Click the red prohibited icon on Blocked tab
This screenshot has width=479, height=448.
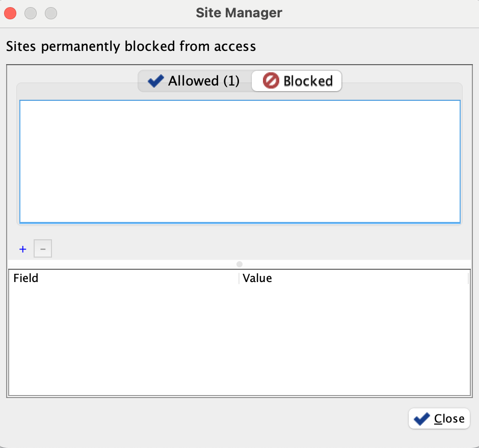point(271,81)
